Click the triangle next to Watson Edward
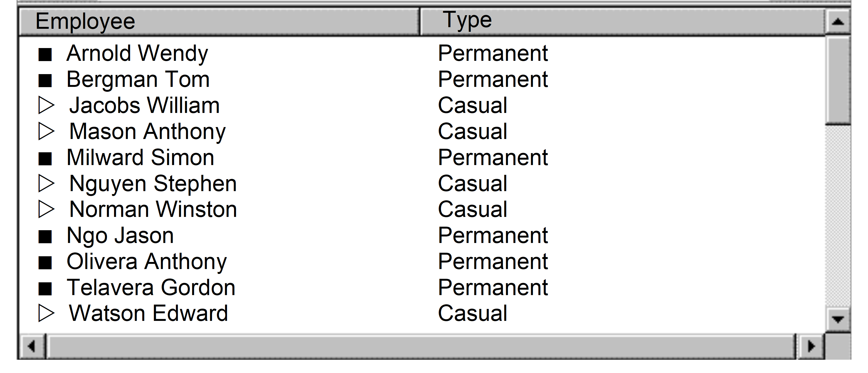Image resolution: width=868 pixels, height=373 pixels. 46,313
